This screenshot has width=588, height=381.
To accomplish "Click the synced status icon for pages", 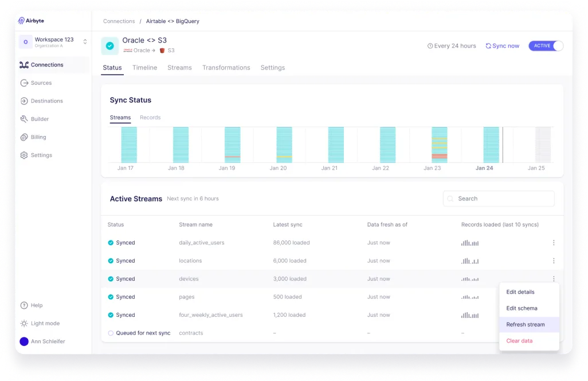I will click(x=111, y=297).
